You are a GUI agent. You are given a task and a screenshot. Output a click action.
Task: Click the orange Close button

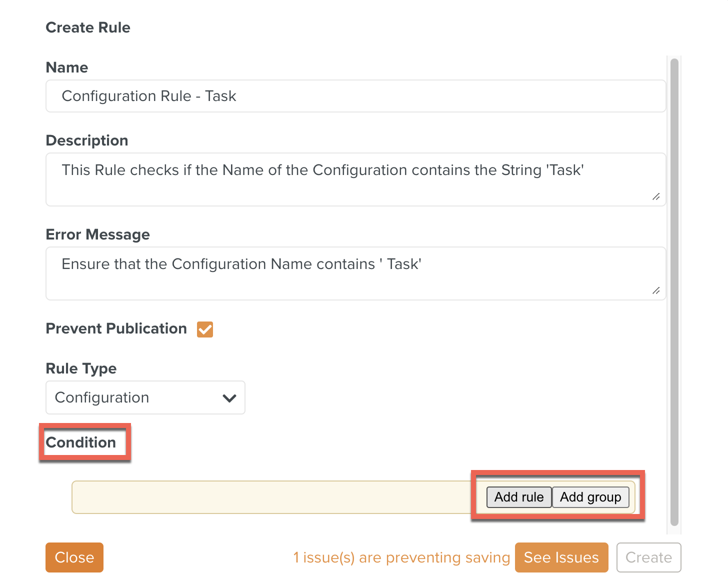point(74,557)
